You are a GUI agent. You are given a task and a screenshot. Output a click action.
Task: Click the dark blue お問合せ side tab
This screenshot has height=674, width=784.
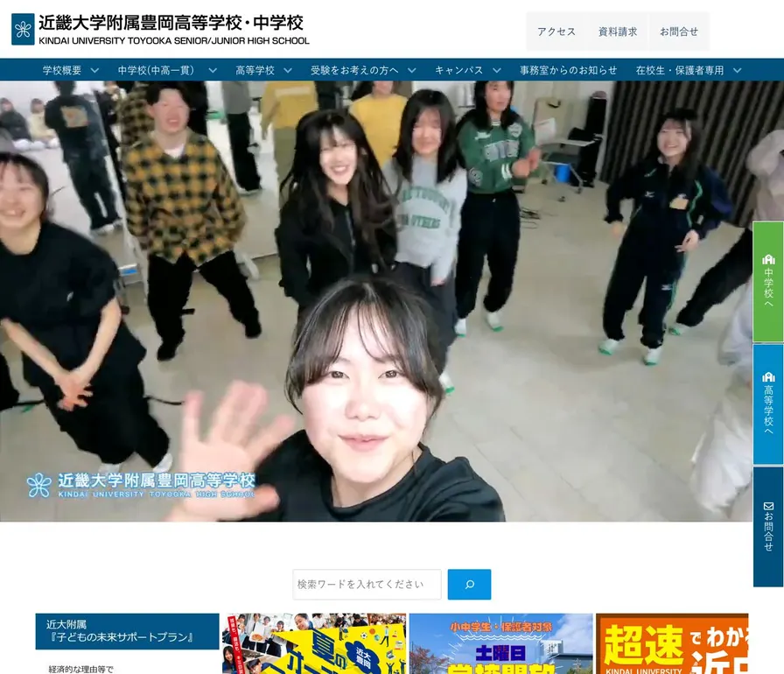(768, 526)
